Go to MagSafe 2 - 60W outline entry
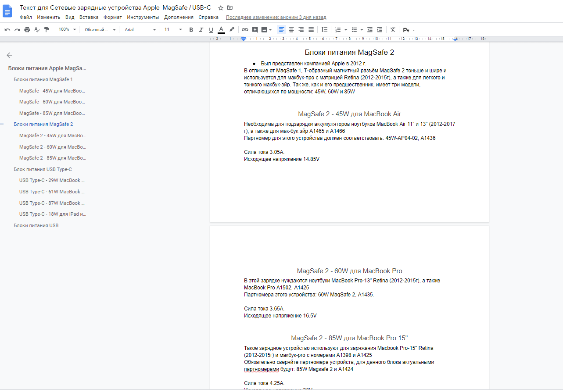Image resolution: width=563 pixels, height=392 pixels. 53,147
